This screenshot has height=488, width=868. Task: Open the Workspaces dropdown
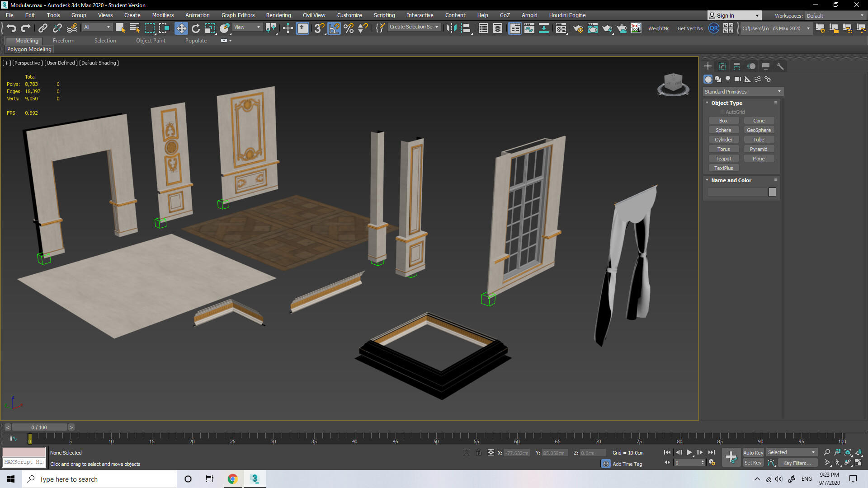coord(861,15)
